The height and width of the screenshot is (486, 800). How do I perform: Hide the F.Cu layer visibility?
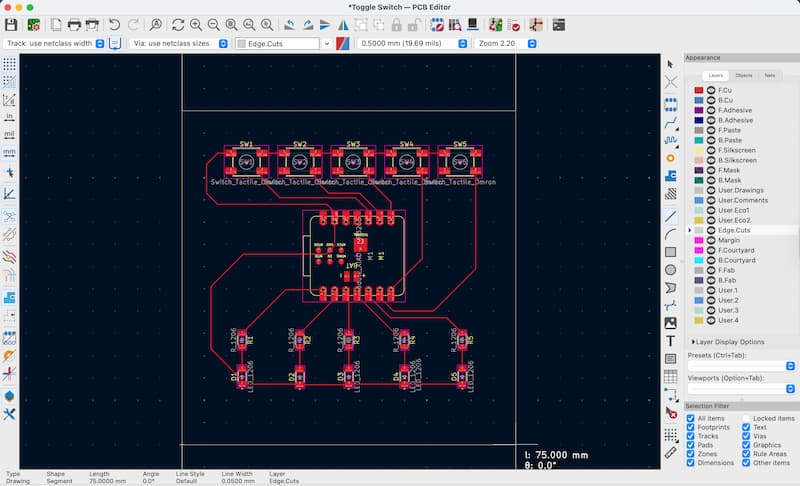pyautogui.click(x=712, y=90)
